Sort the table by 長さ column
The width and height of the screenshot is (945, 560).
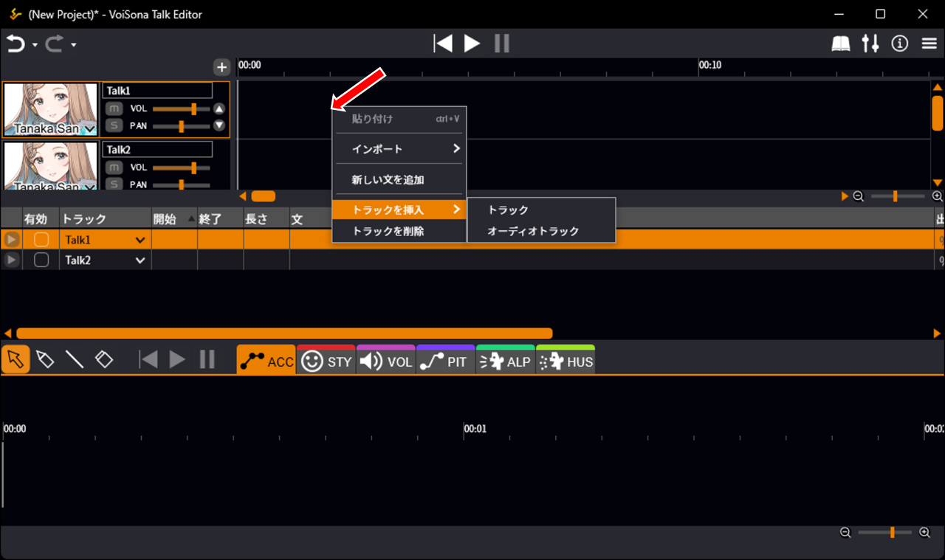tap(267, 219)
